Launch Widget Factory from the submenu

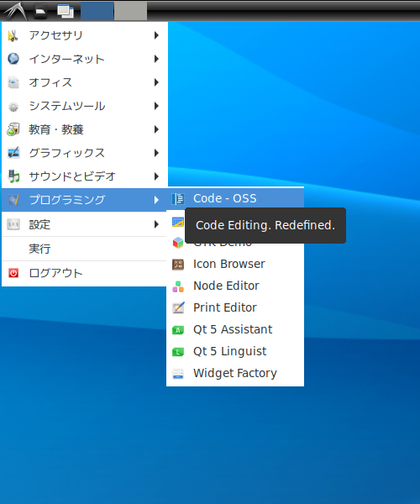click(x=235, y=373)
